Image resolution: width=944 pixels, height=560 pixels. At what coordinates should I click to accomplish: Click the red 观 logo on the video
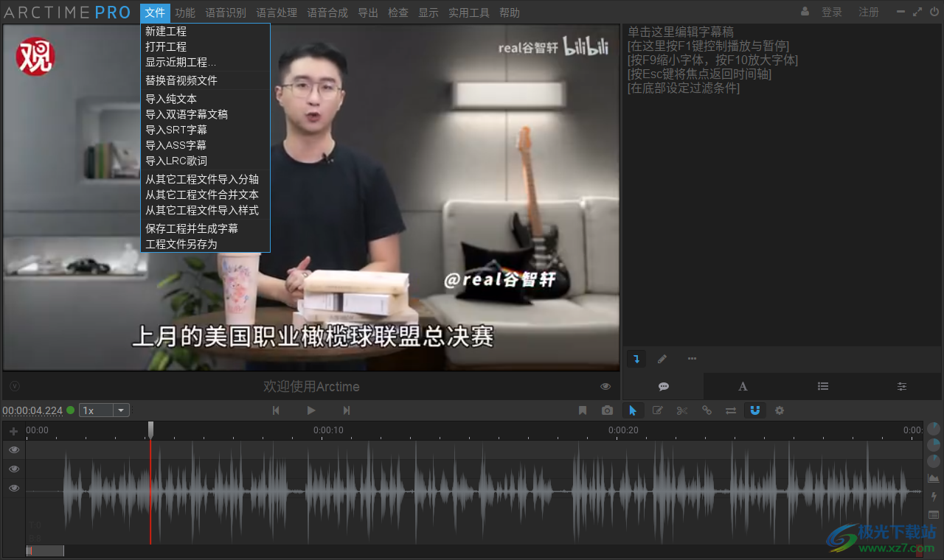pos(35,56)
